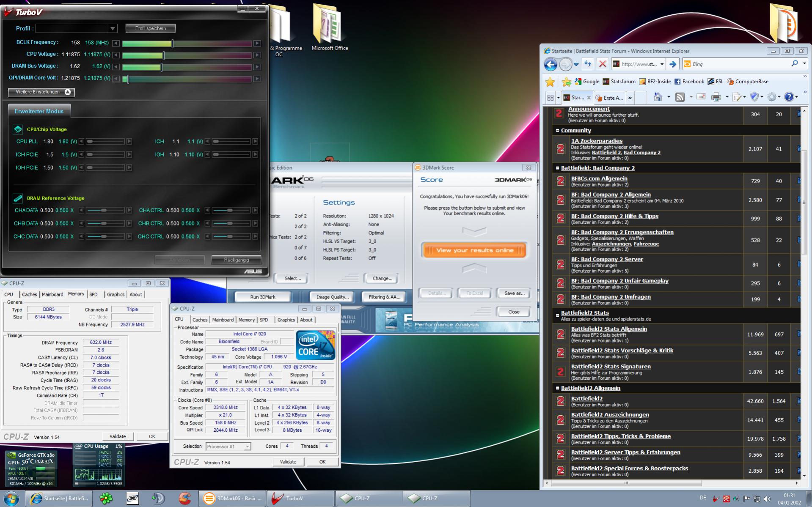812x507 pixels.
Task: Click the volume speaker tray icon
Action: (x=767, y=499)
